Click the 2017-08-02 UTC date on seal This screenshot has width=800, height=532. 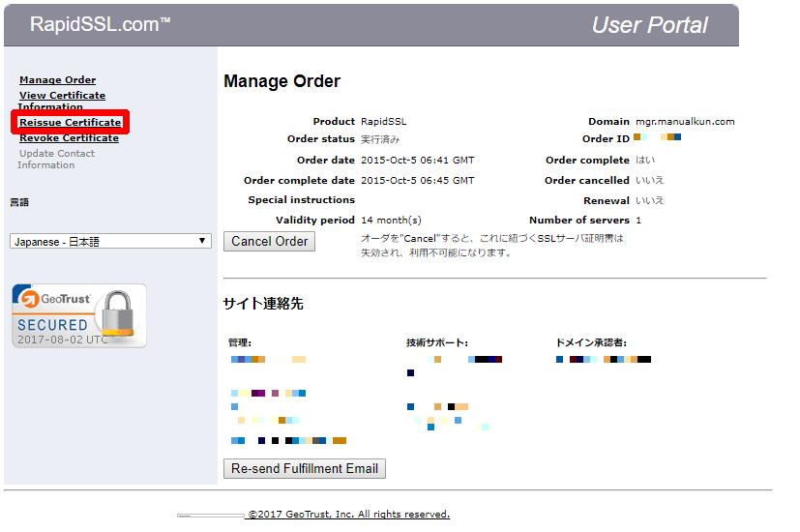pos(63,340)
